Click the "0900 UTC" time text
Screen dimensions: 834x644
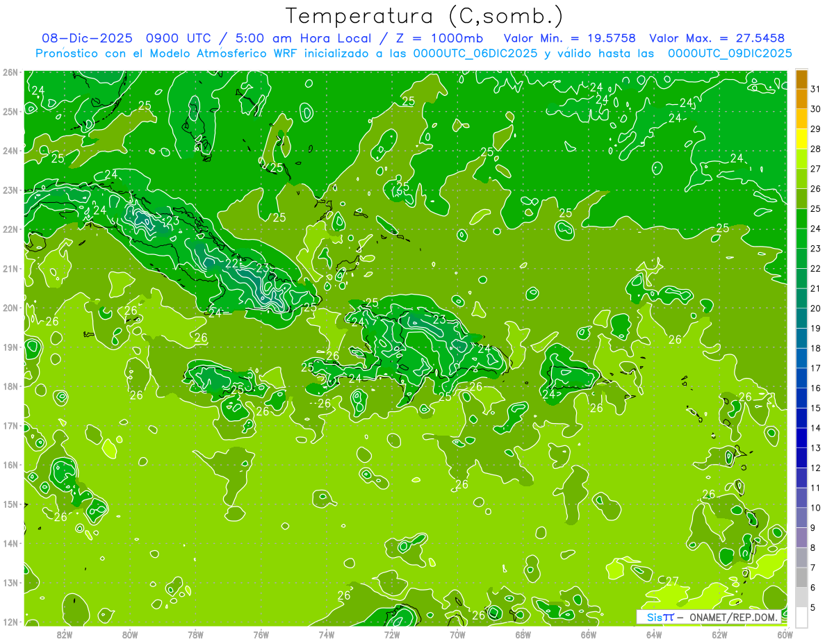[x=179, y=39]
